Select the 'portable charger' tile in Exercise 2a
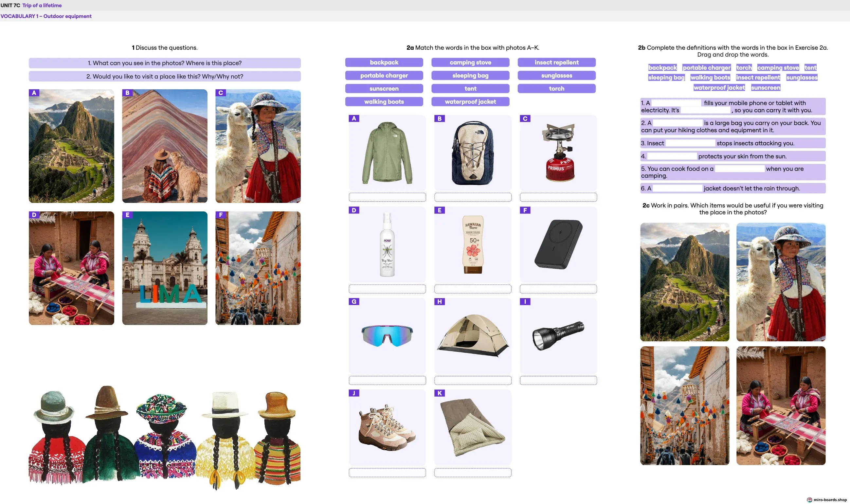Viewport: 850px width, 504px height. [x=384, y=75]
